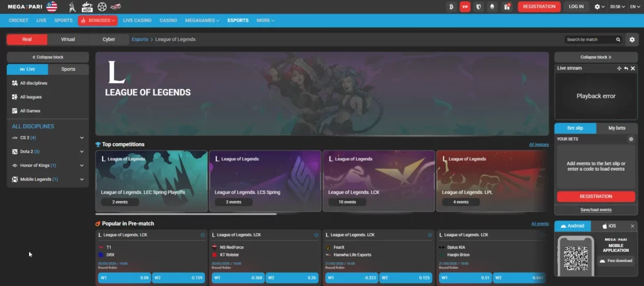Click the return arrow in Live stream
Screen dimensions: 644x286
pos(626,68)
